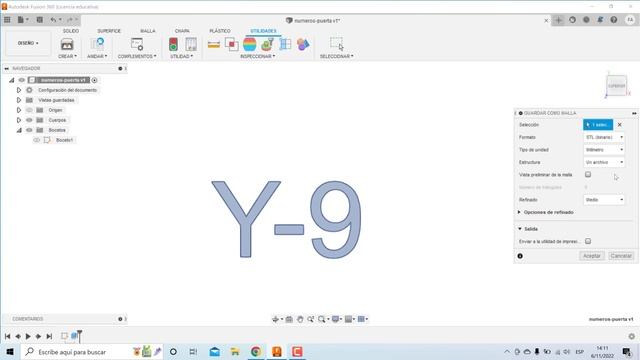
Task: Open the Estructura dropdown
Action: coord(604,162)
